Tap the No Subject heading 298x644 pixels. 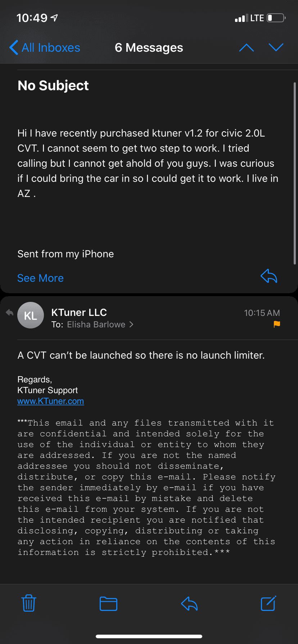coord(53,86)
